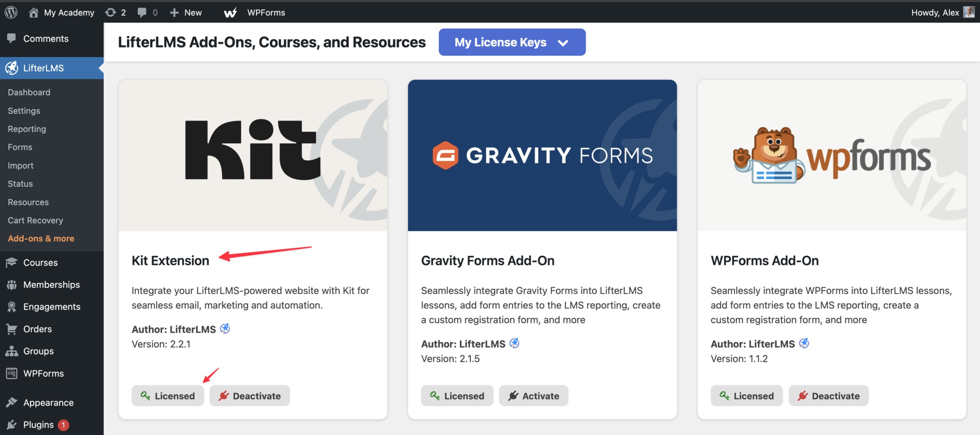The width and height of the screenshot is (980, 435).
Task: Open the New content menu
Action: (186, 12)
